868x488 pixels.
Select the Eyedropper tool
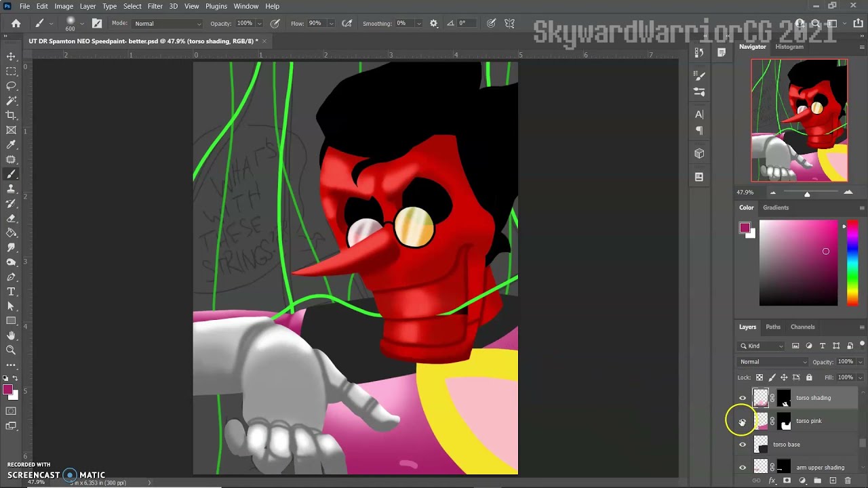point(11,145)
